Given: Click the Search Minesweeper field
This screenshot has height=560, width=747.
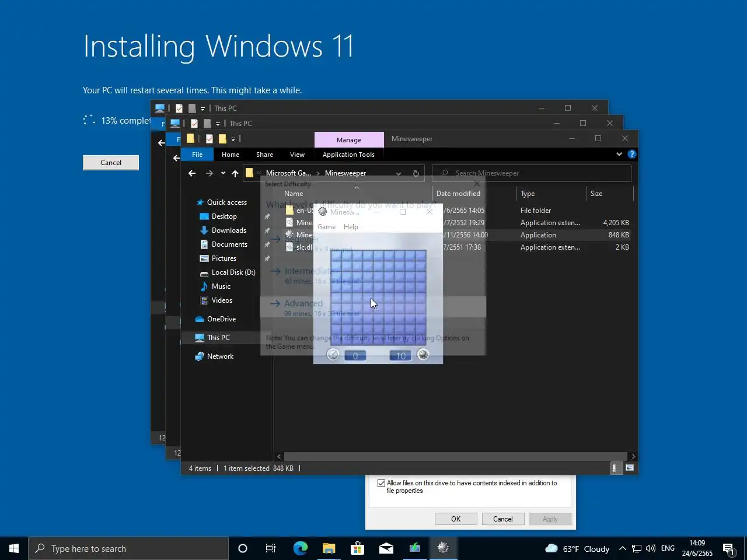Looking at the screenshot, I should point(531,173).
